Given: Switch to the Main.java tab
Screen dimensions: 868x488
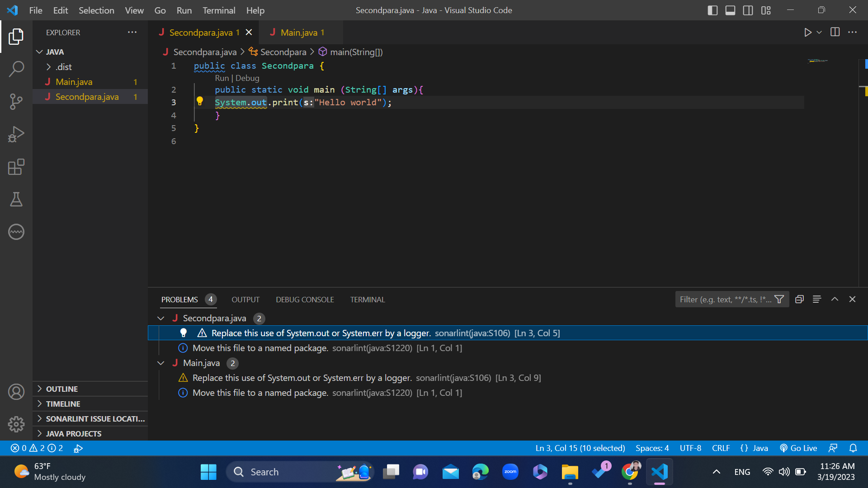Looking at the screenshot, I should tap(300, 32).
